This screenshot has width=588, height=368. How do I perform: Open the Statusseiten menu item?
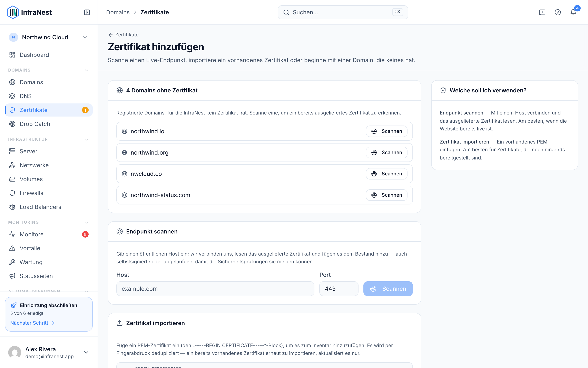(x=49, y=276)
